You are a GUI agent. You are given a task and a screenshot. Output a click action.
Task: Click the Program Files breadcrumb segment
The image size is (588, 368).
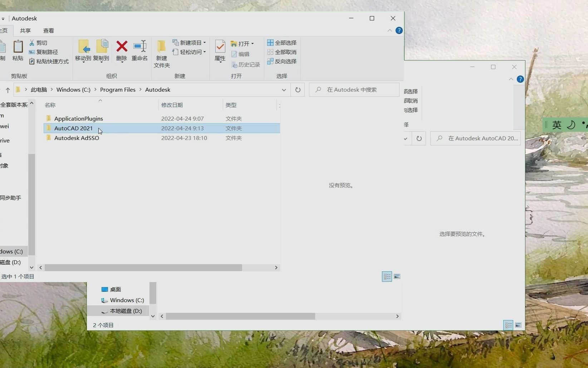click(118, 90)
